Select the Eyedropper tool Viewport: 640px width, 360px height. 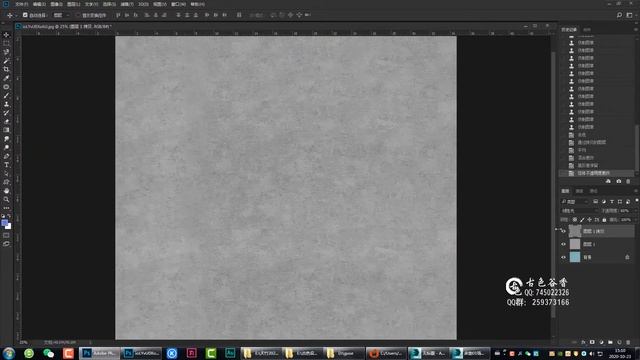pos(6,78)
